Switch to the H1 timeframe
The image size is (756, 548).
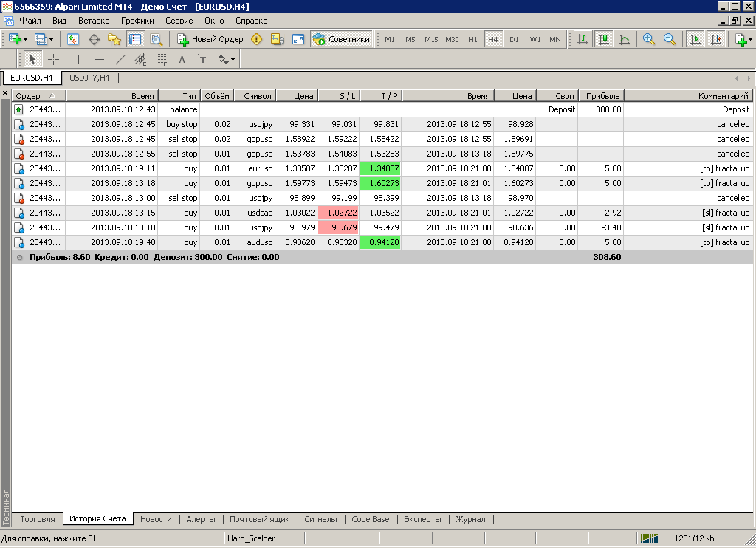472,39
